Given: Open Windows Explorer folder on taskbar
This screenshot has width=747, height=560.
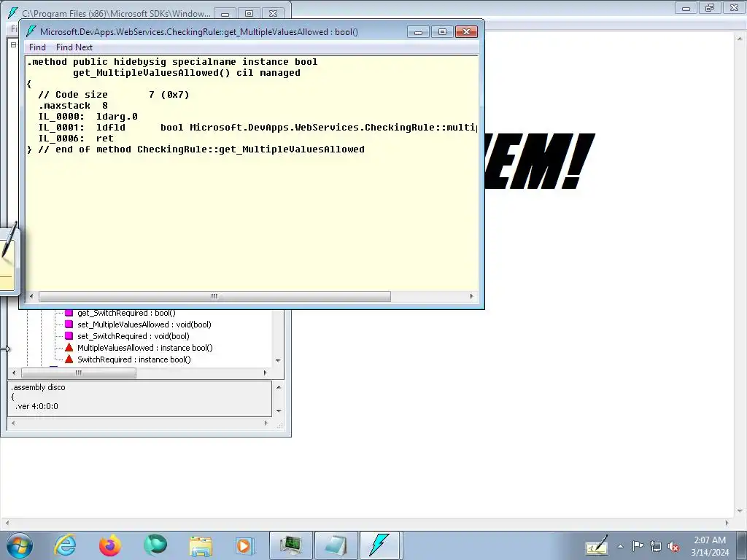Looking at the screenshot, I should pyautogui.click(x=201, y=546).
